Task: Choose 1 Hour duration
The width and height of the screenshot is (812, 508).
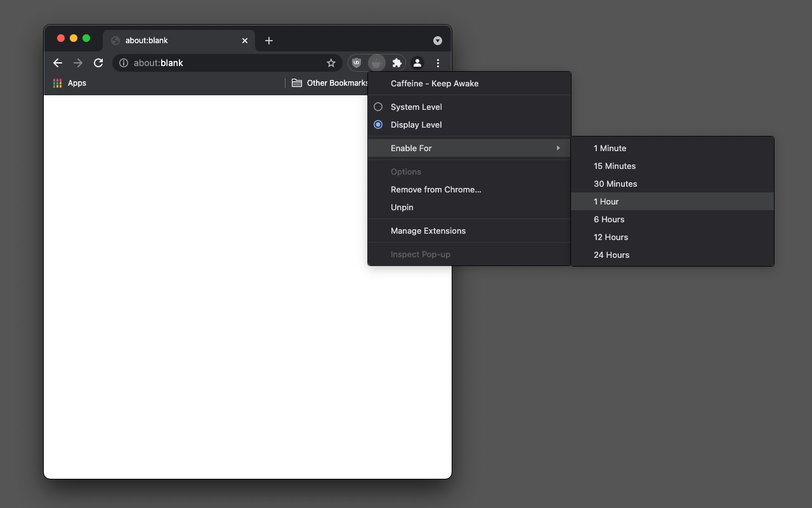Action: 672,201
